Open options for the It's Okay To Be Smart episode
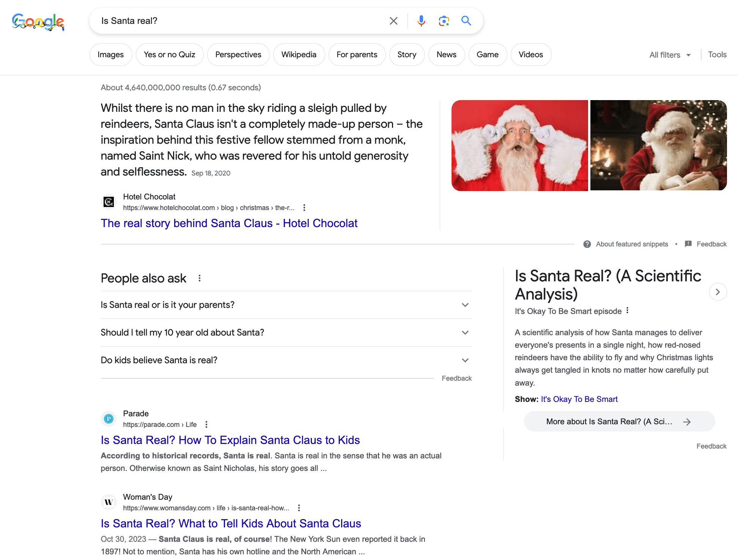 (x=628, y=311)
